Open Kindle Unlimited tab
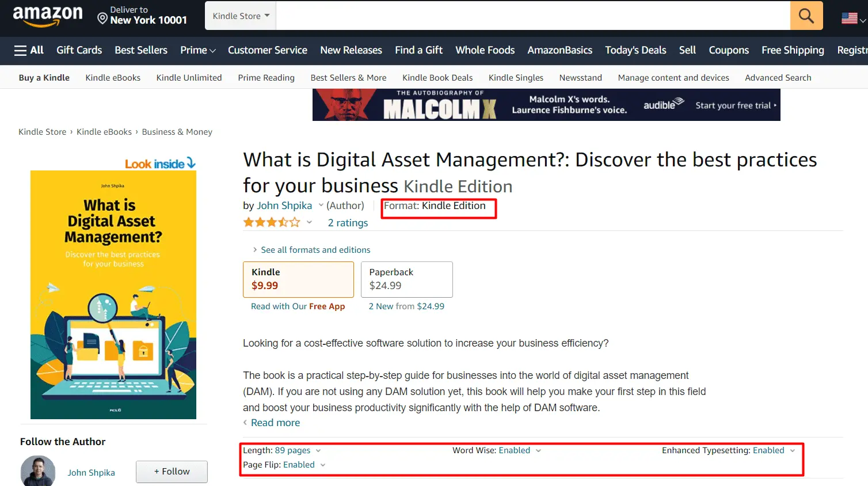This screenshot has width=868, height=486. pos(189,78)
